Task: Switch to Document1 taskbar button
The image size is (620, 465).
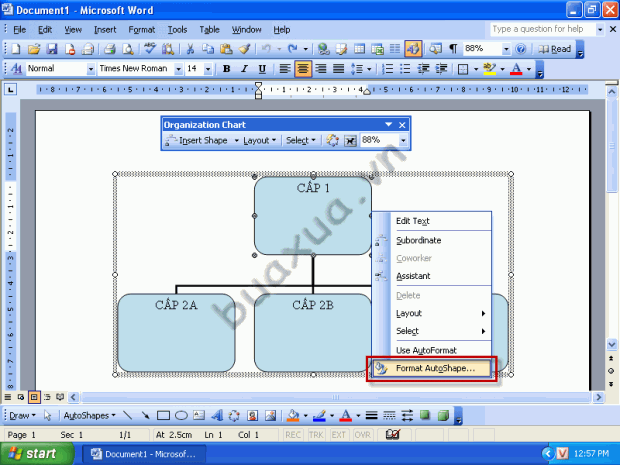Action: point(144,454)
